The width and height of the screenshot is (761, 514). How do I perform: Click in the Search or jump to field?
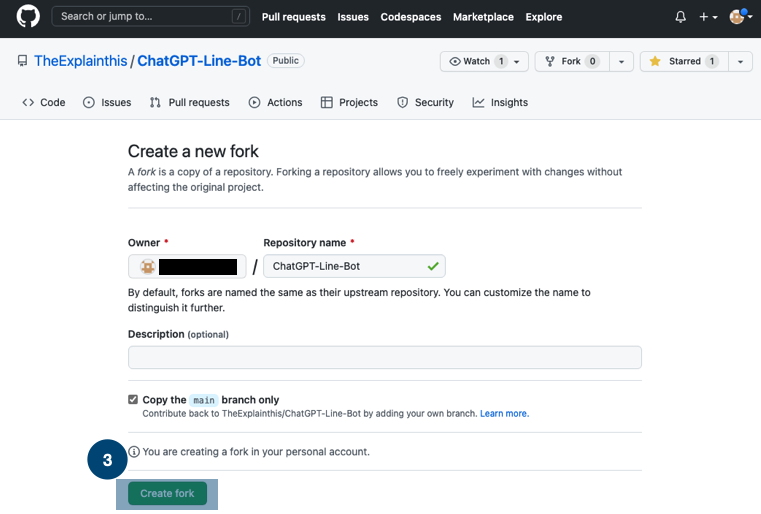coord(150,17)
